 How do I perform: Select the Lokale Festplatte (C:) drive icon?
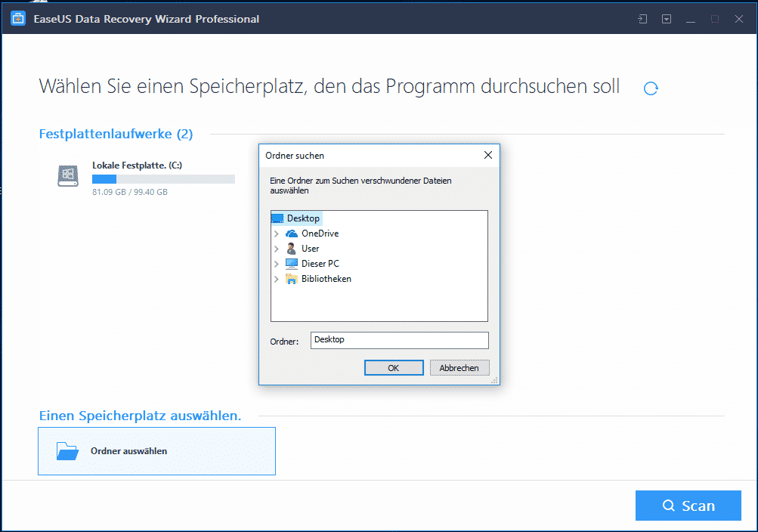68,176
